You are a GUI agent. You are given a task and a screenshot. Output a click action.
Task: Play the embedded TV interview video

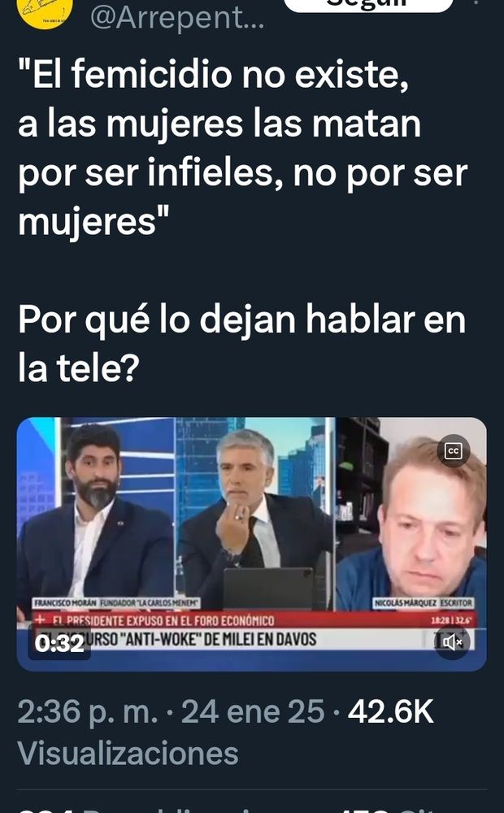[251, 544]
